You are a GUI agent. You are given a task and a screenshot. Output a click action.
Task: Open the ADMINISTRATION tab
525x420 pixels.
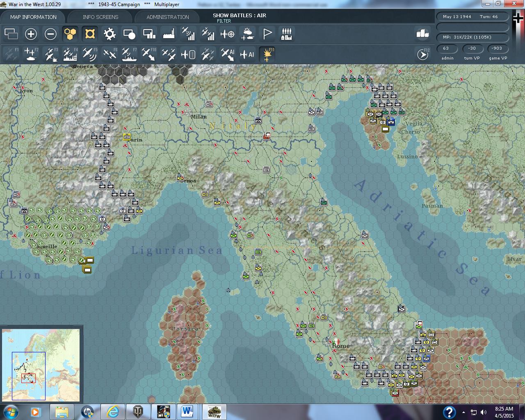click(x=168, y=17)
